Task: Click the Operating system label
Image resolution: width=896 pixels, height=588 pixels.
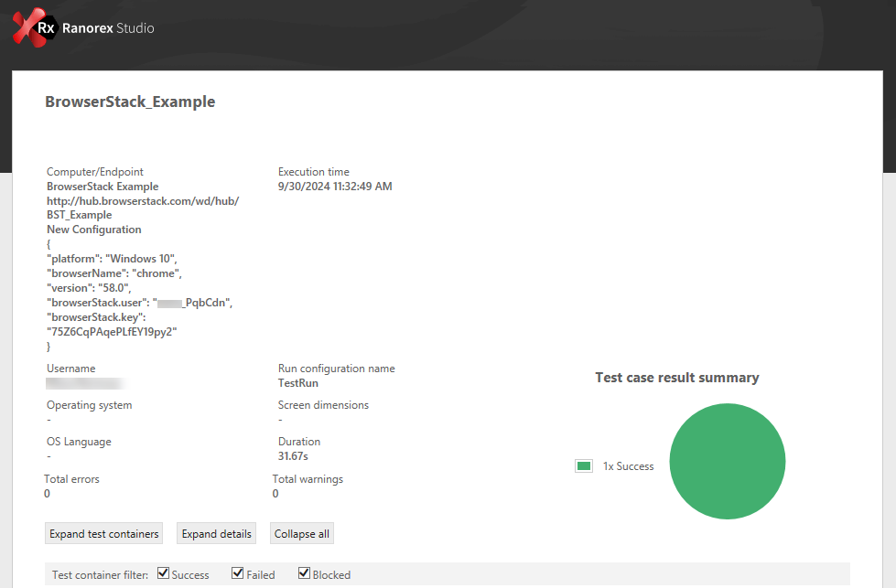Action: pyautogui.click(x=89, y=405)
